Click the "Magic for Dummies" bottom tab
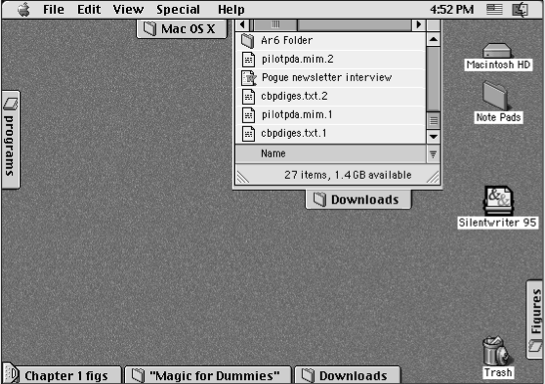The width and height of the screenshot is (545, 384). click(x=208, y=375)
